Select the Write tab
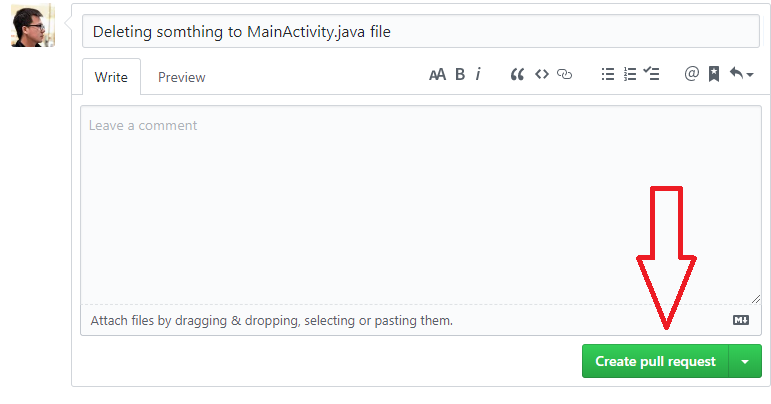The image size is (771, 404). [111, 77]
